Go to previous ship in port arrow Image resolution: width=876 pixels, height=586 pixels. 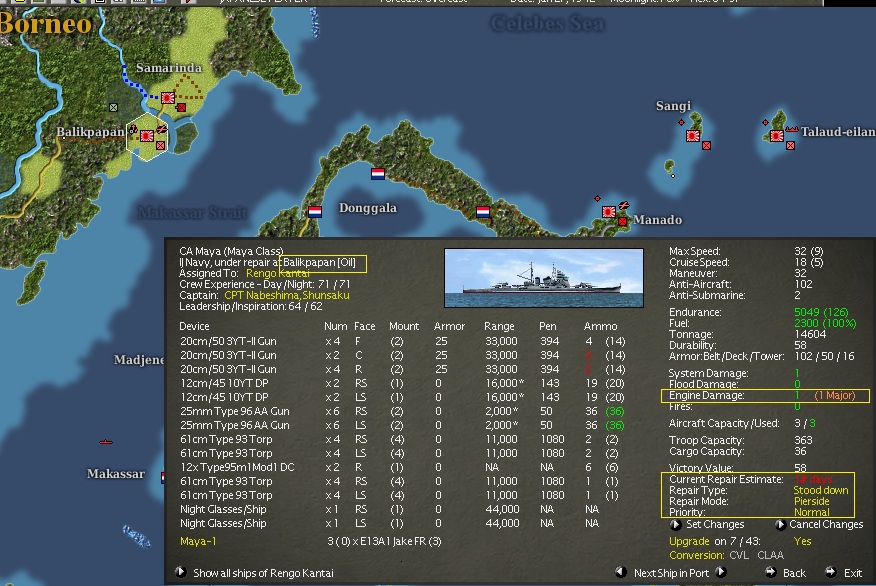tap(621, 572)
